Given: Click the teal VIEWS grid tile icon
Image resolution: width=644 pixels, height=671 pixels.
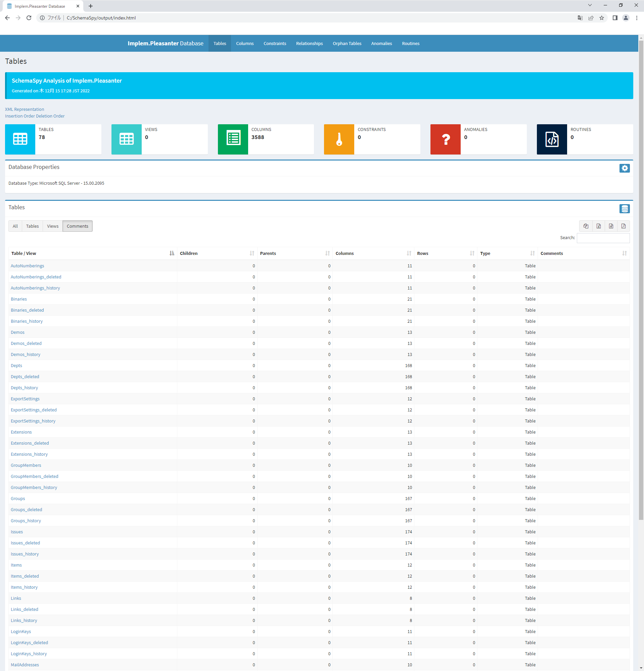Looking at the screenshot, I should pyautogui.click(x=127, y=139).
